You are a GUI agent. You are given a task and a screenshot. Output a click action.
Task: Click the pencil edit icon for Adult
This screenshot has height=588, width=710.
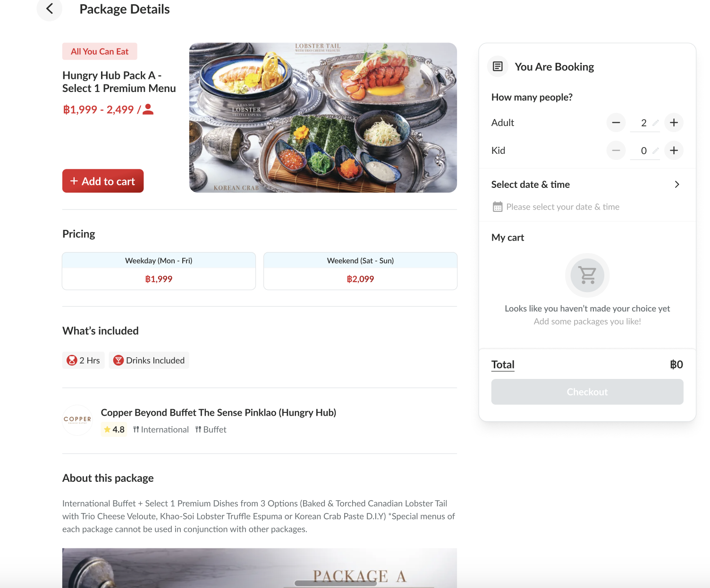pos(655,123)
